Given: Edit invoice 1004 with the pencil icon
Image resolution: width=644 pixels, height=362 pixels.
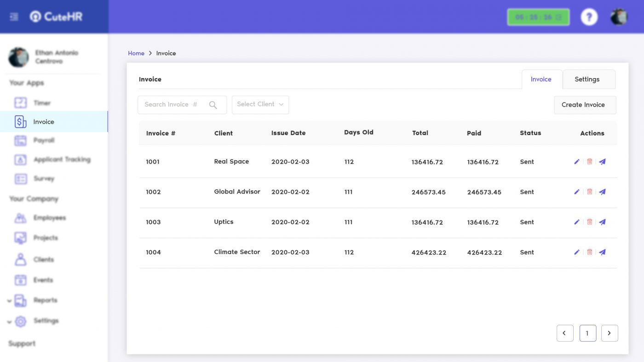Looking at the screenshot, I should pyautogui.click(x=577, y=252).
